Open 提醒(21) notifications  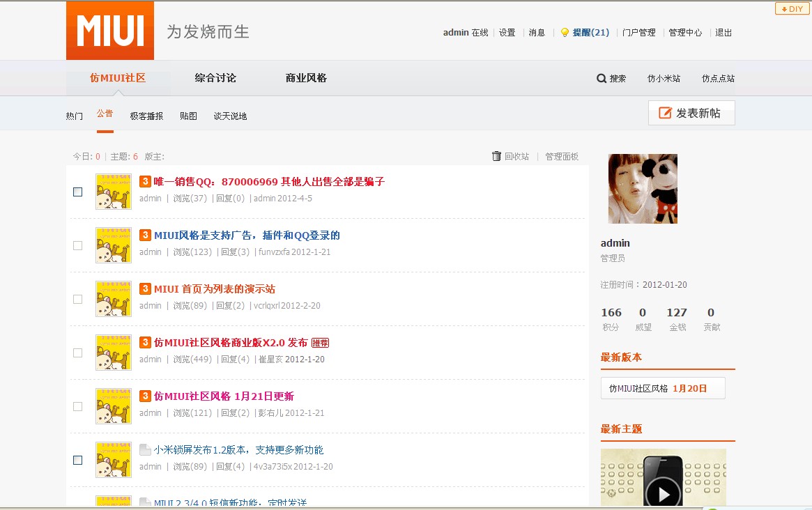591,33
